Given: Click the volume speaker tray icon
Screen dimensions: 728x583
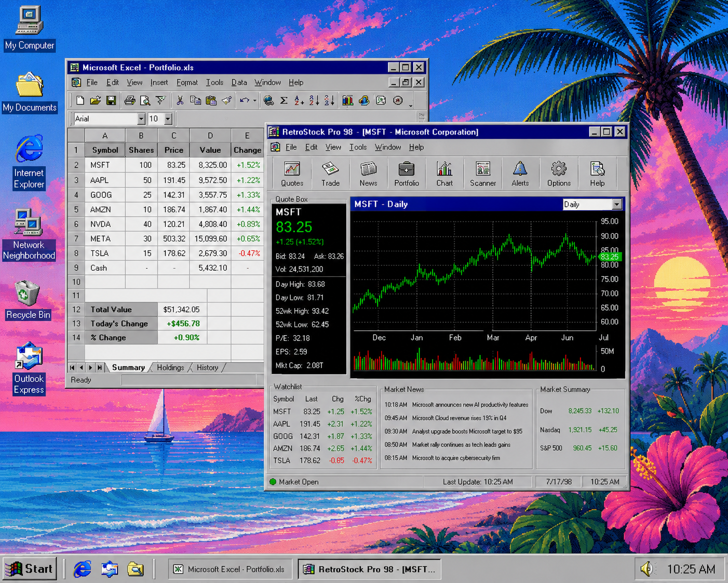Looking at the screenshot, I should tap(646, 569).
